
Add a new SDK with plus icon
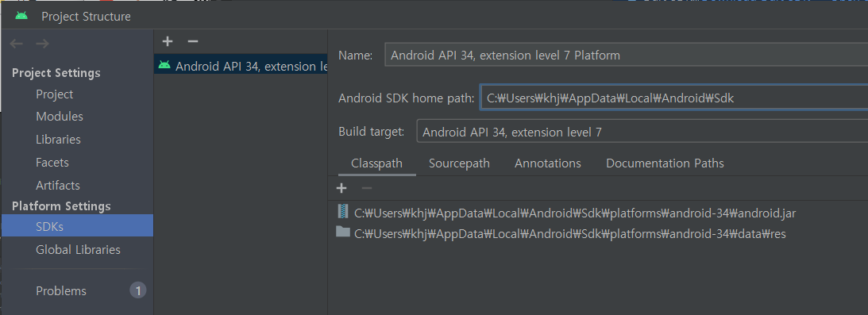[x=168, y=41]
